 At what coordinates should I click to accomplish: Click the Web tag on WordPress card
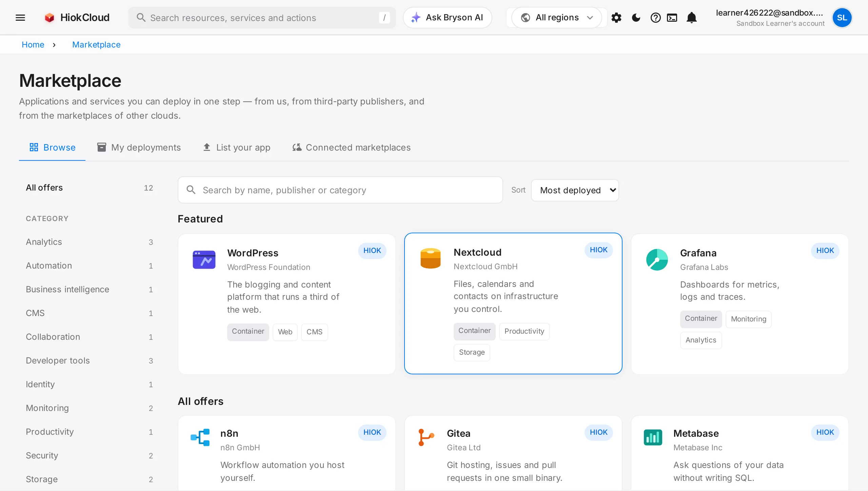(x=285, y=332)
